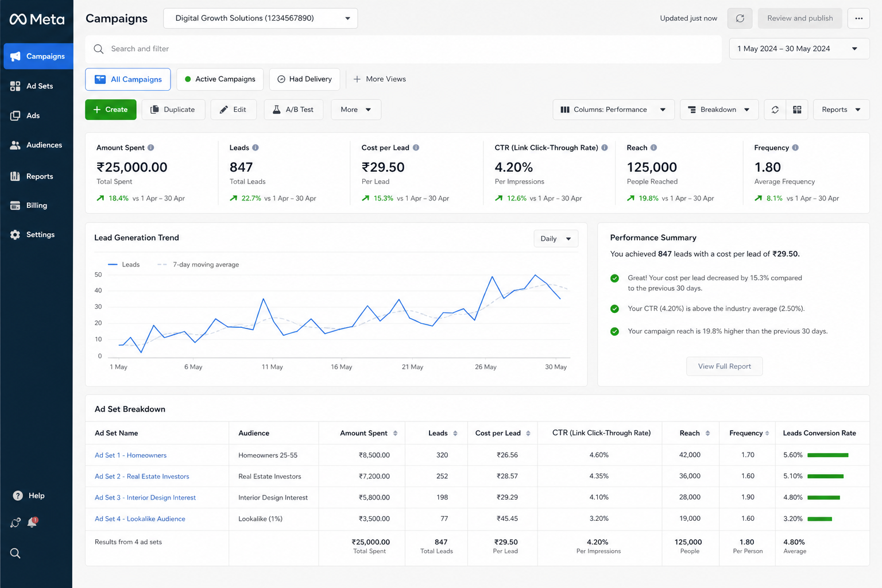Click info icon next to CTR metric
The image size is (882, 588).
pyautogui.click(x=604, y=148)
